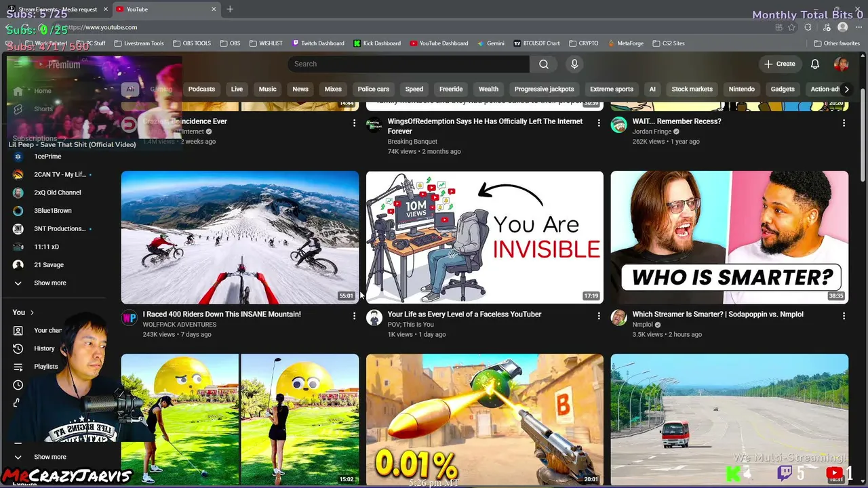Open the browser extensions puzzle icon

[x=808, y=27]
